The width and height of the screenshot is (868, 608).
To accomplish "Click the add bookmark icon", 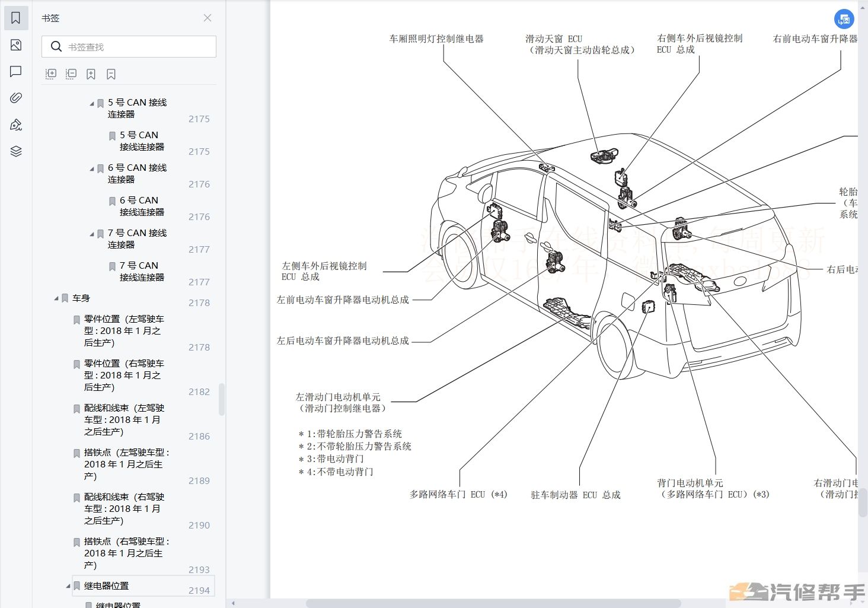I will point(91,74).
